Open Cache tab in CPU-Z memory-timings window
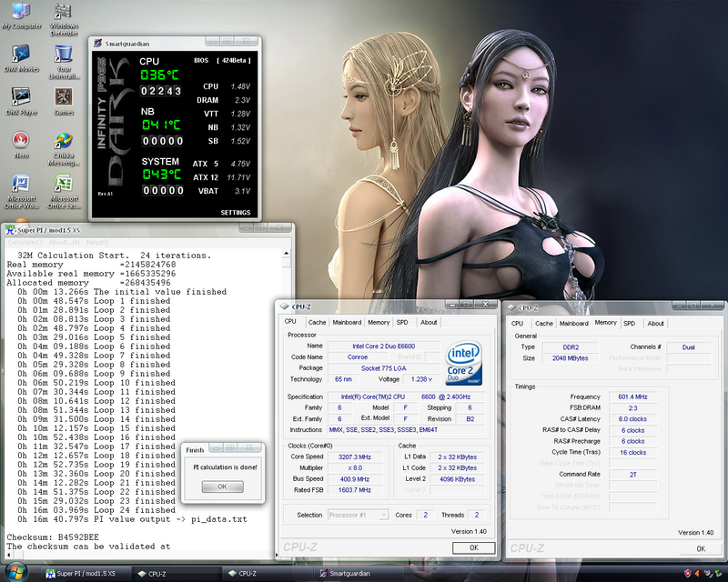 coord(544,323)
